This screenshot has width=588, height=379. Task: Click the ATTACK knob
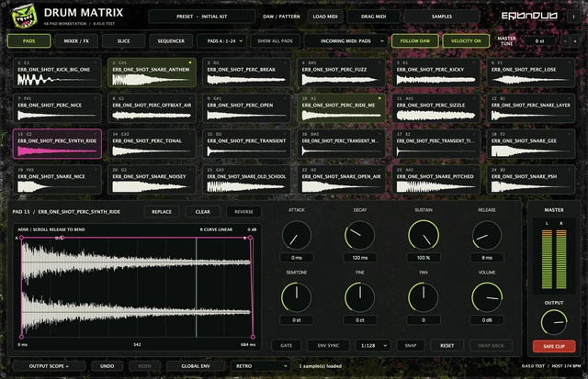[296, 235]
